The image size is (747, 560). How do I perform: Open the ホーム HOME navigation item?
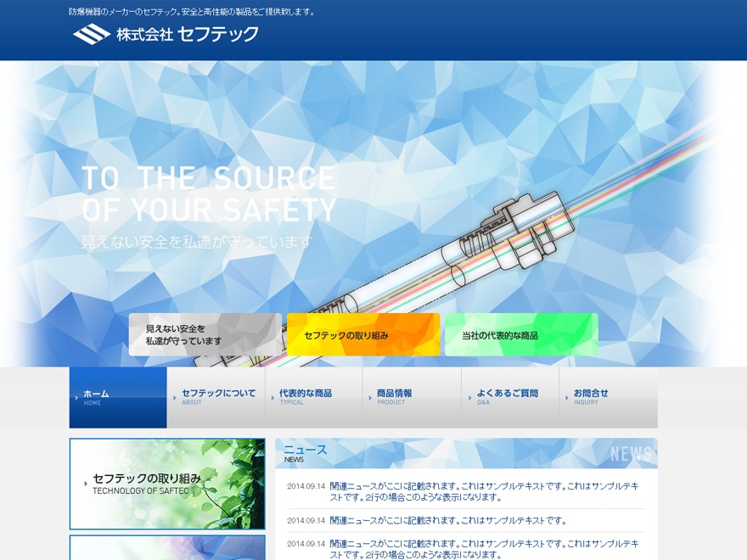tap(118, 397)
